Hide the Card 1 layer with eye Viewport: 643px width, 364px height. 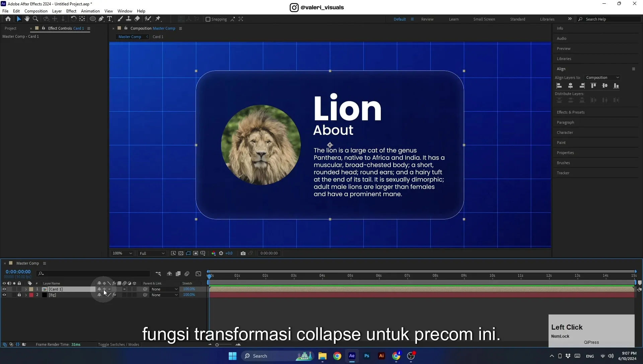[x=4, y=289]
